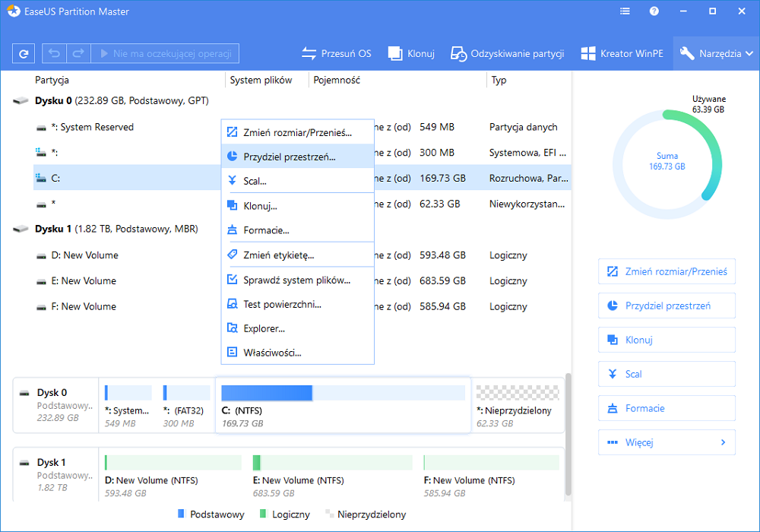Click the EaseUS Partition Master logo icon
Screen dimensions: 760x532
coord(14,11)
